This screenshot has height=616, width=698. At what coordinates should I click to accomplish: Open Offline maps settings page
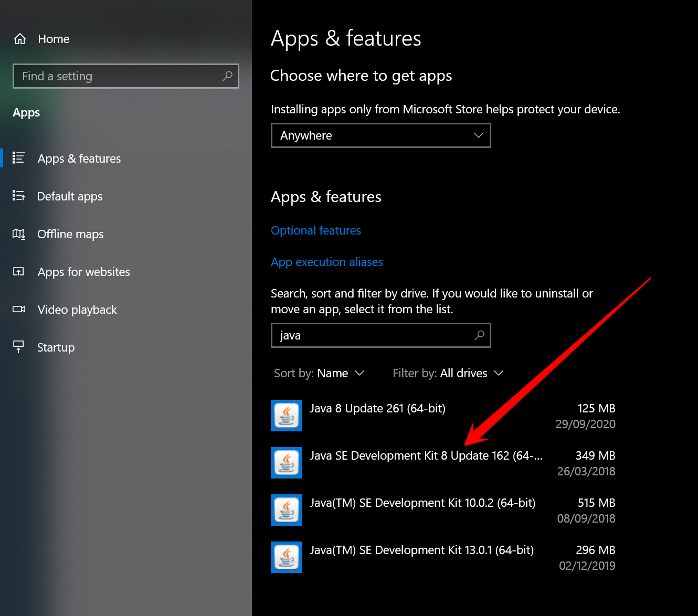click(70, 234)
